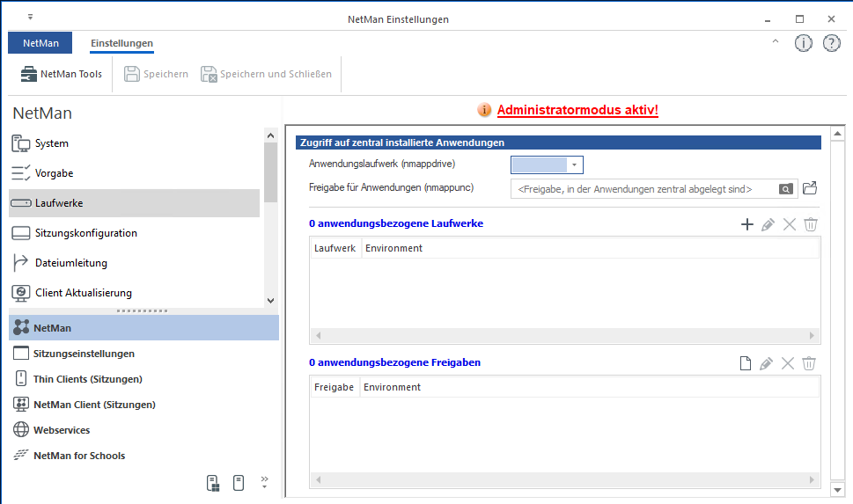Click the Client Aktualisierung icon
The width and height of the screenshot is (853, 504).
click(20, 293)
